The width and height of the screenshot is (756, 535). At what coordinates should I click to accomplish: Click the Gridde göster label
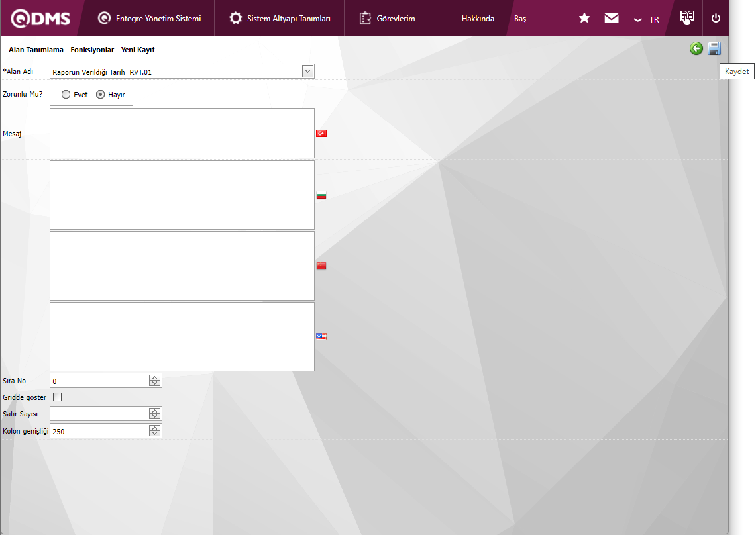25,397
